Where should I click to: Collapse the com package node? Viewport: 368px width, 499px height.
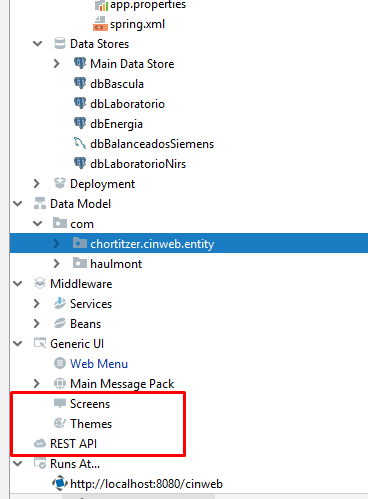37,224
